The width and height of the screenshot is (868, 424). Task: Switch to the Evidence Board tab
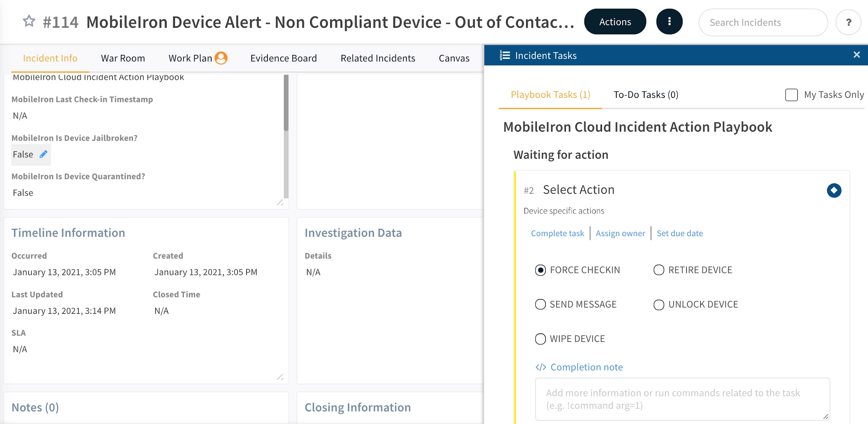click(x=283, y=58)
